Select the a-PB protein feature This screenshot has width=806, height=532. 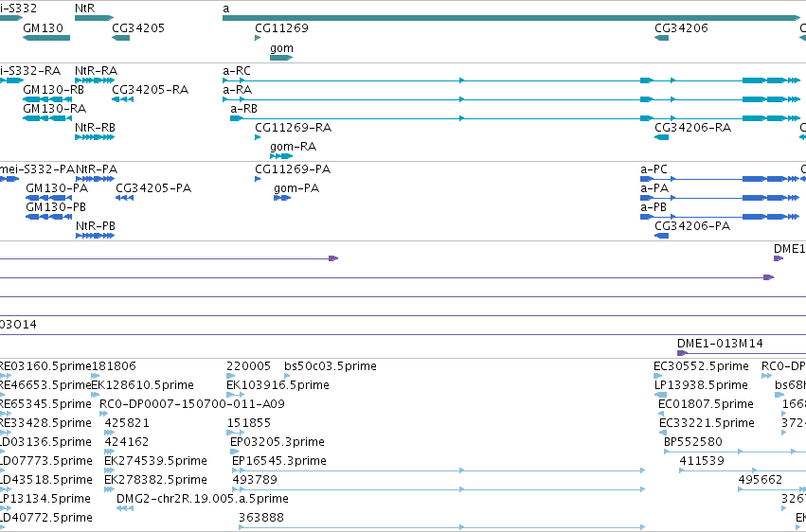[x=720, y=217]
